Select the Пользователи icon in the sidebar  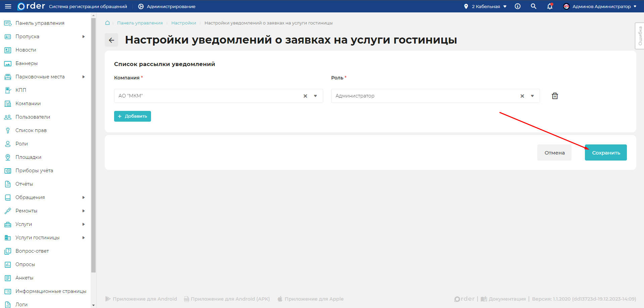[7, 117]
